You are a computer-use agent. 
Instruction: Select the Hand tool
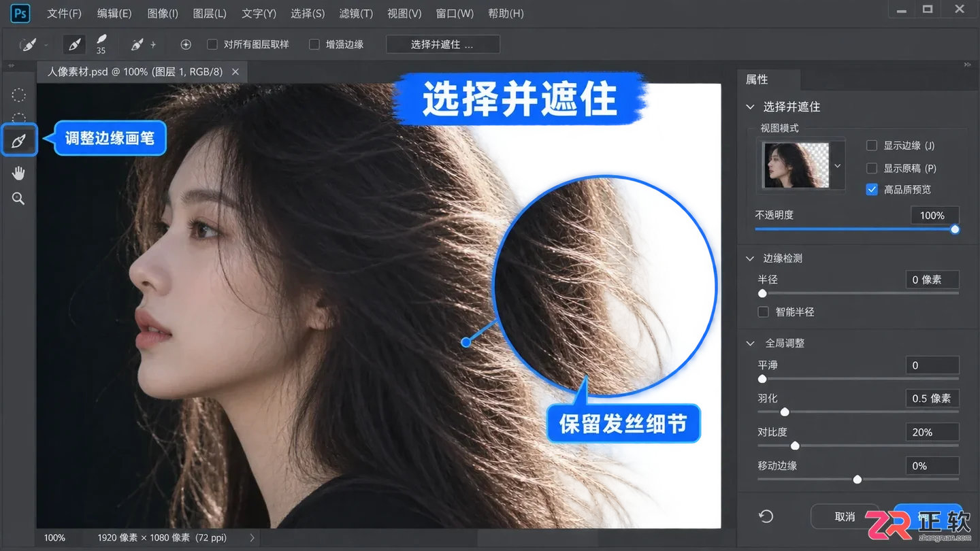[18, 173]
